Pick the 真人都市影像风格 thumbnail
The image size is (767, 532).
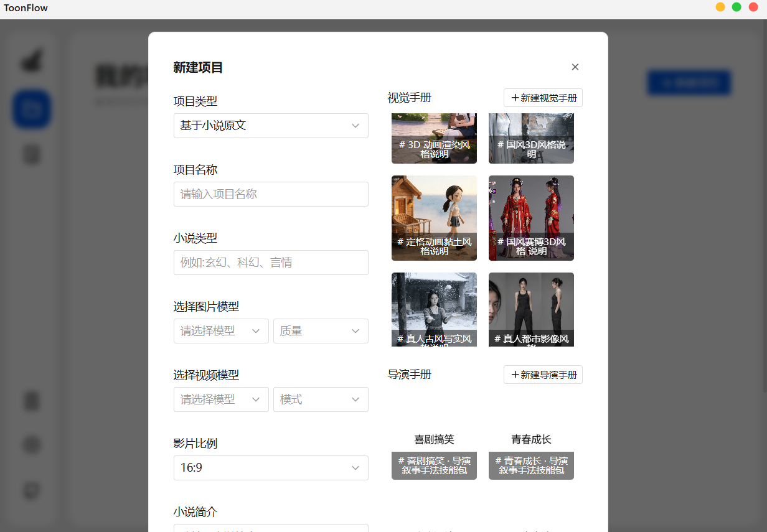pyautogui.click(x=531, y=309)
